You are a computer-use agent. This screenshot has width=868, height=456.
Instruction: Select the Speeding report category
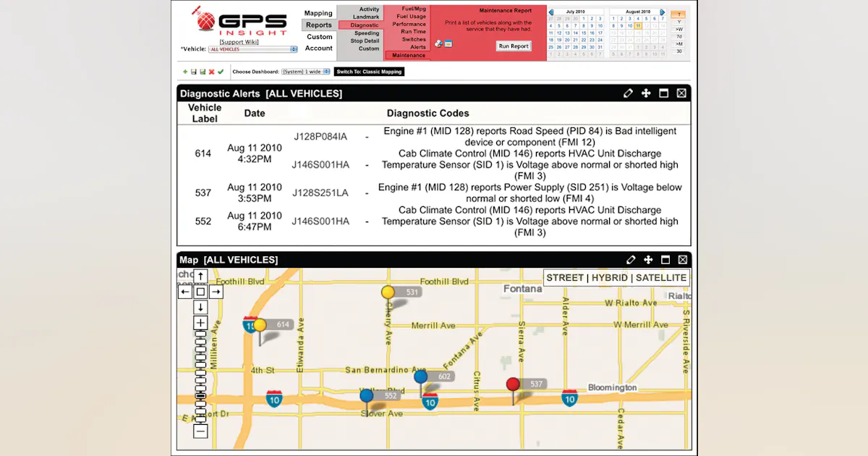367,33
